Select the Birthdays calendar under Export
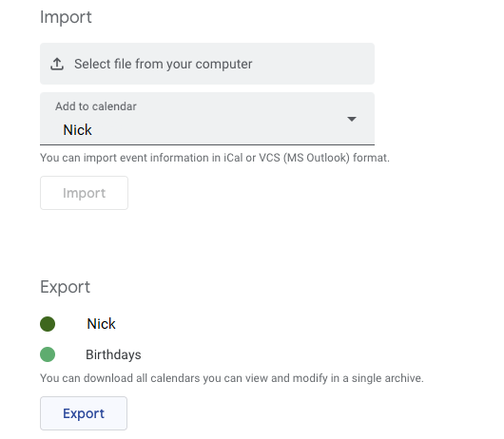This screenshot has width=504, height=439. point(113,354)
